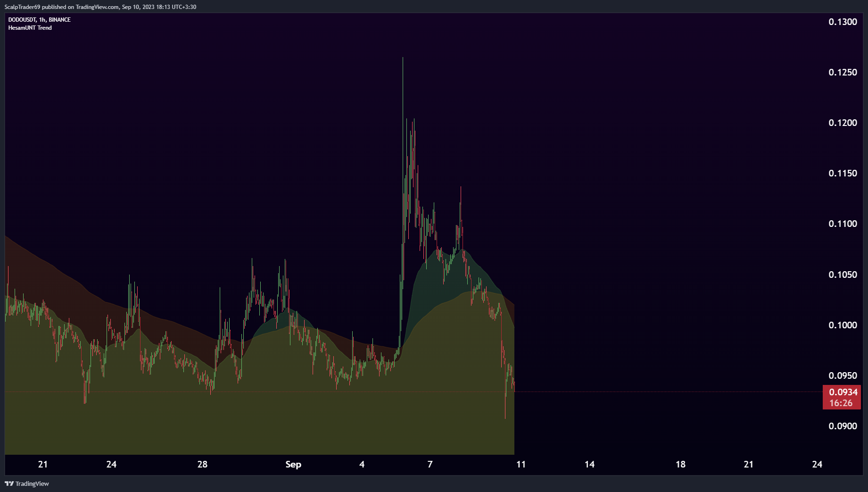
Task: Click the 0.1000 price axis label
Action: pyautogui.click(x=843, y=325)
